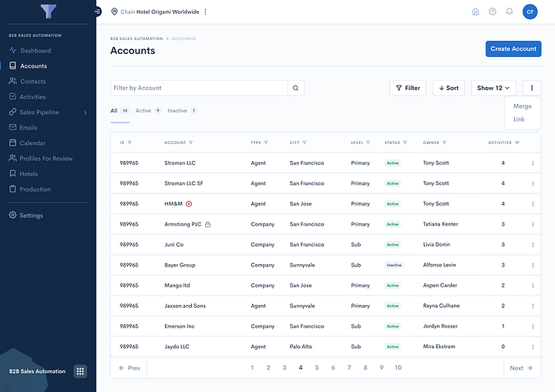
Task: Select Accounts in the sidebar
Action: pyautogui.click(x=29, y=65)
